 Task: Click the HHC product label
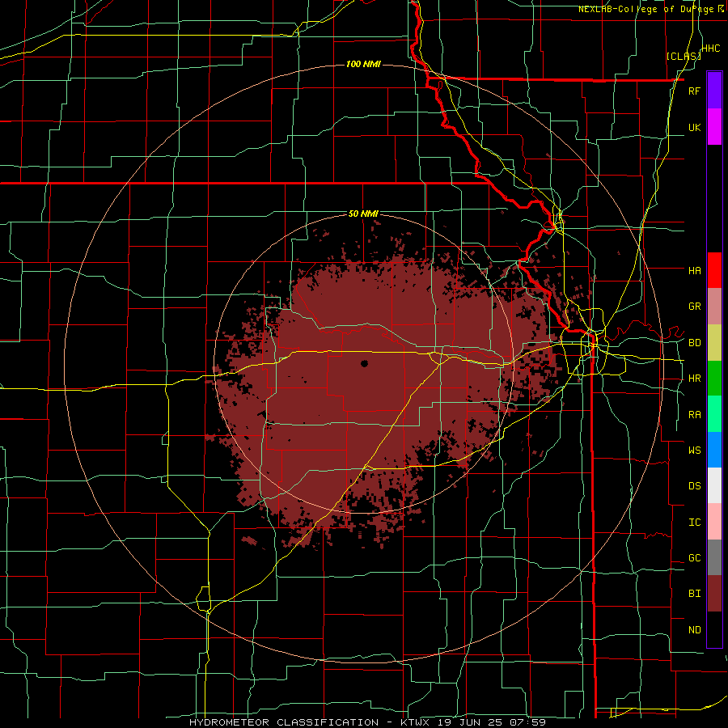click(x=710, y=49)
